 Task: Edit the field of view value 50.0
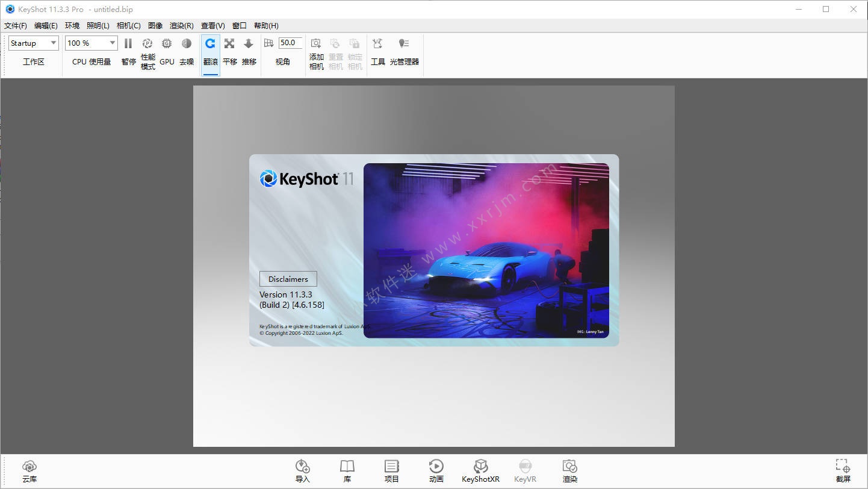point(290,43)
